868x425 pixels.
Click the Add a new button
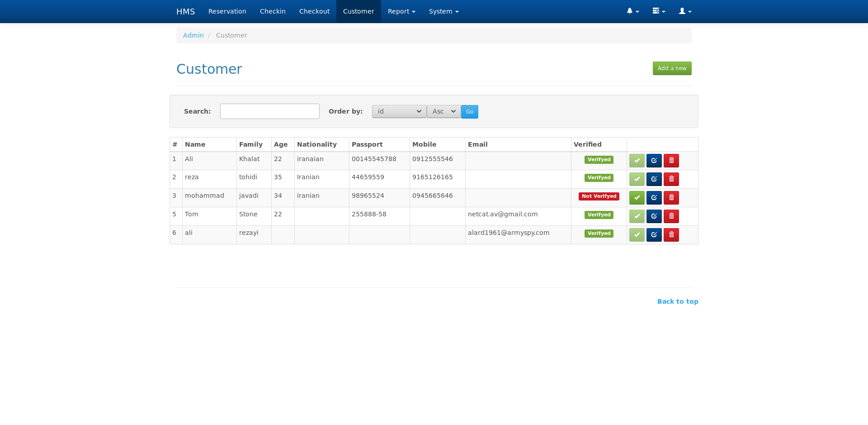click(x=672, y=68)
